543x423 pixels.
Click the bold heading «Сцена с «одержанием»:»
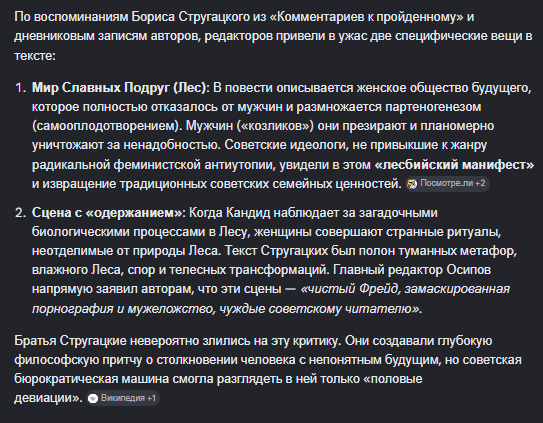(109, 213)
